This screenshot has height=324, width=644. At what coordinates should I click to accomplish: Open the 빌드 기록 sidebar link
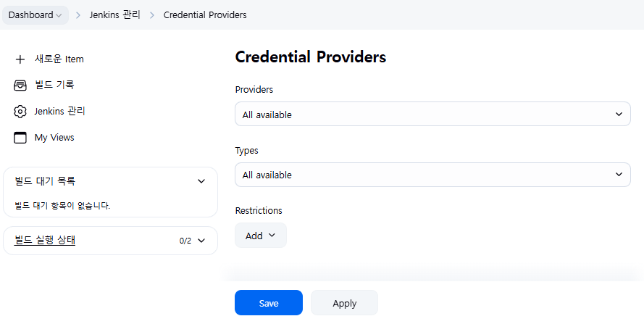pyautogui.click(x=54, y=85)
